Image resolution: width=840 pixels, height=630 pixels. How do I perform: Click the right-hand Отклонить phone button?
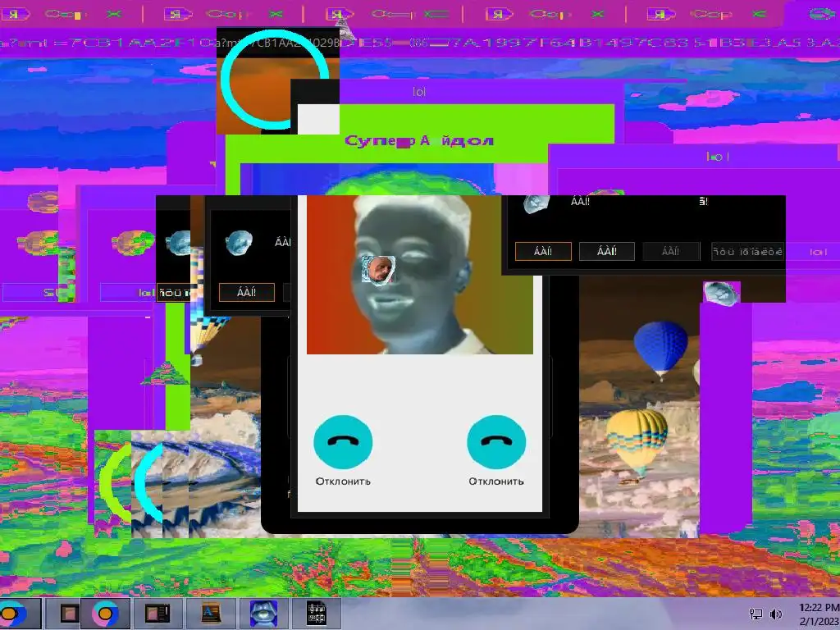(x=496, y=442)
